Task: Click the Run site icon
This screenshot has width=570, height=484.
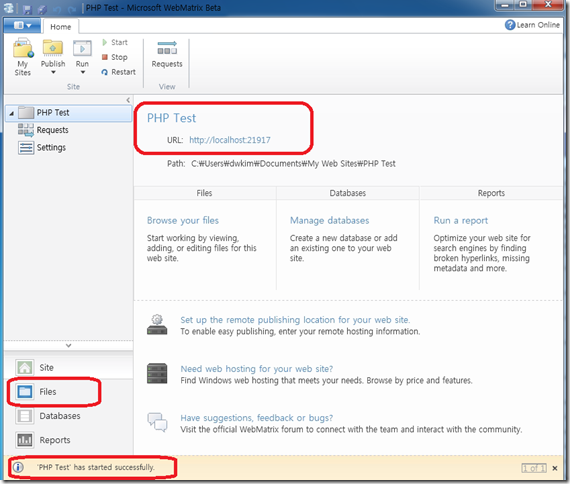Action: point(82,48)
